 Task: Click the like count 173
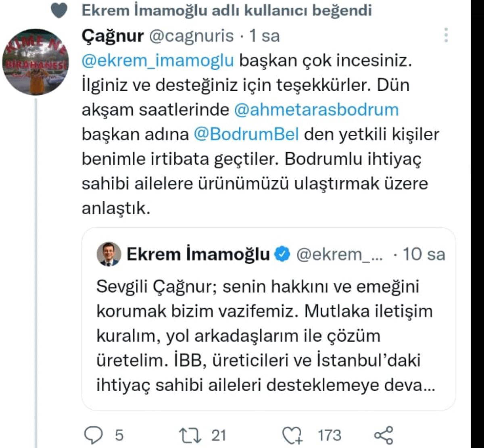click(330, 435)
